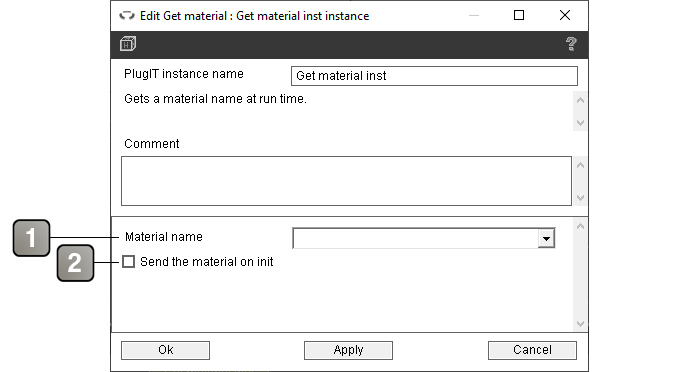Click parameters panel scrollbar down arrow

(580, 324)
